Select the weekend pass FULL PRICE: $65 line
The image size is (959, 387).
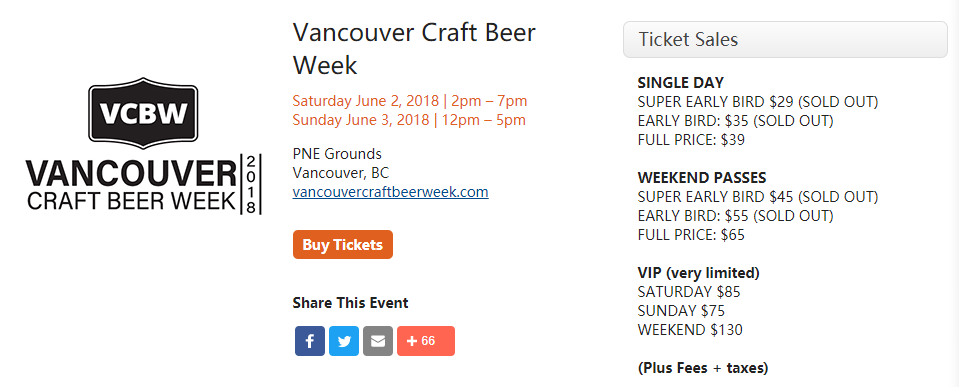[691, 235]
